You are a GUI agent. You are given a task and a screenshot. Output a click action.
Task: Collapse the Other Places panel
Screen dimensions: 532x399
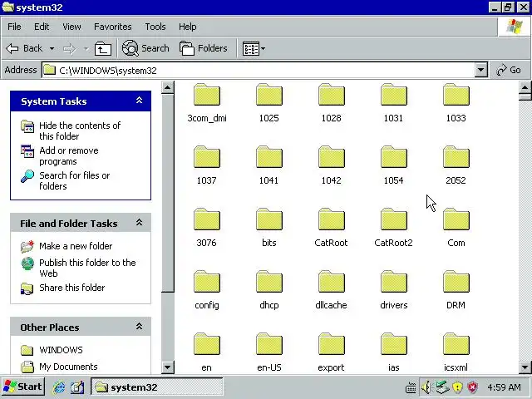point(139,327)
